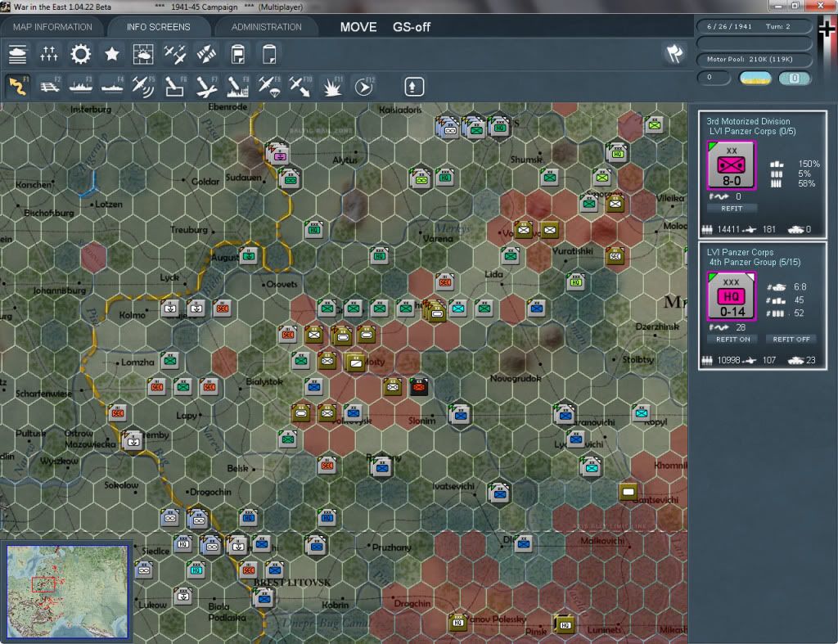
Task: Select the 0-14 HQ unit counter
Action: [731, 296]
